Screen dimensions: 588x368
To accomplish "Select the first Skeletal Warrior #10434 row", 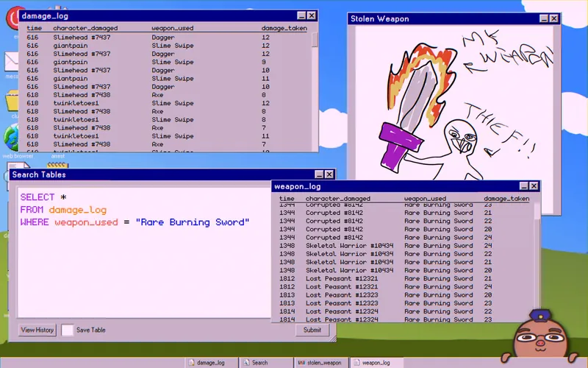I will coord(404,246).
